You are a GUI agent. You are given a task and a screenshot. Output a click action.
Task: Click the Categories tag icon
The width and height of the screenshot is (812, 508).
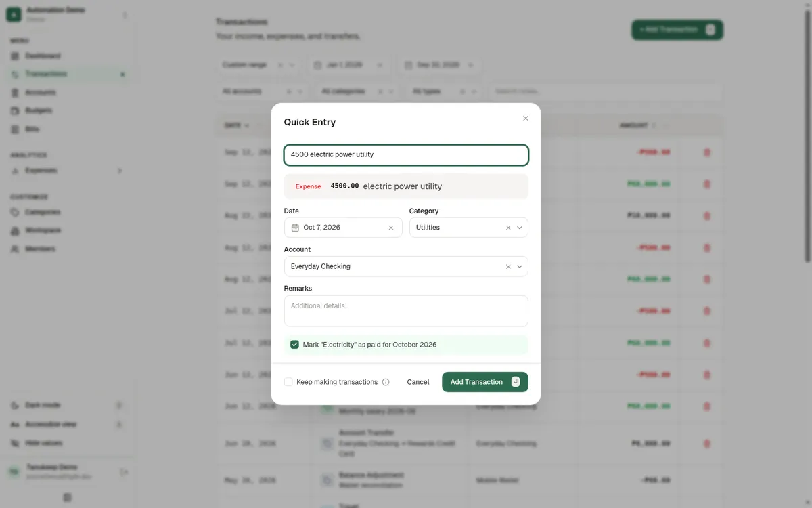click(x=15, y=212)
